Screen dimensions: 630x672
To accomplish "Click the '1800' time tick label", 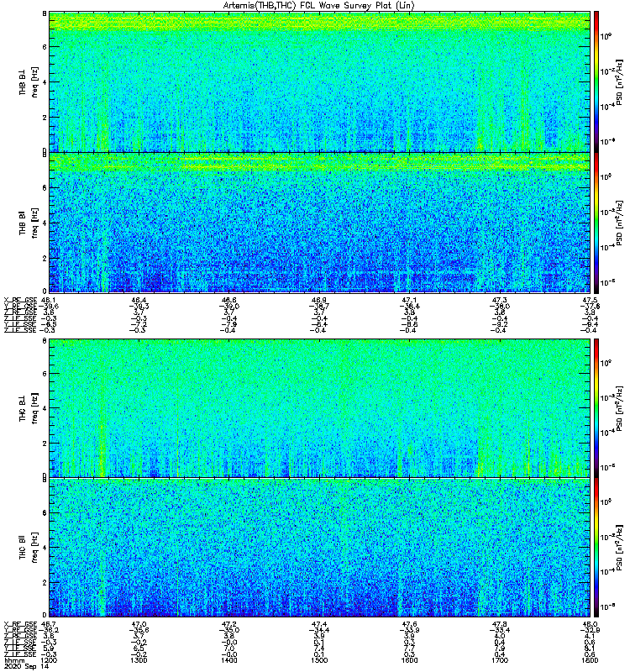I will 590,660.
